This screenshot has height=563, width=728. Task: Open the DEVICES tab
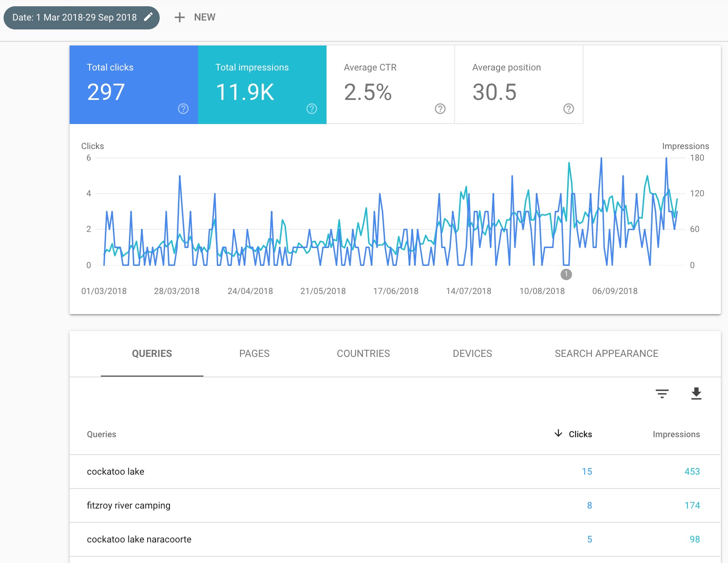pos(472,353)
